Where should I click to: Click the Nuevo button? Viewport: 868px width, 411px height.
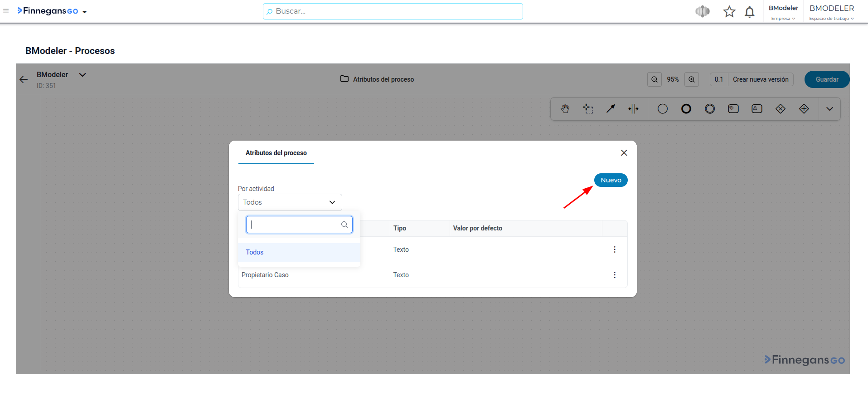(x=611, y=180)
